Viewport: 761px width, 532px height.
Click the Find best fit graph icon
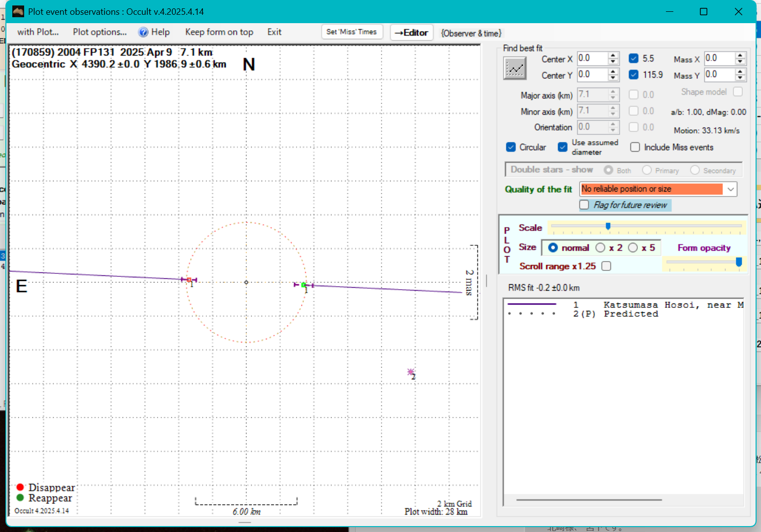(515, 68)
